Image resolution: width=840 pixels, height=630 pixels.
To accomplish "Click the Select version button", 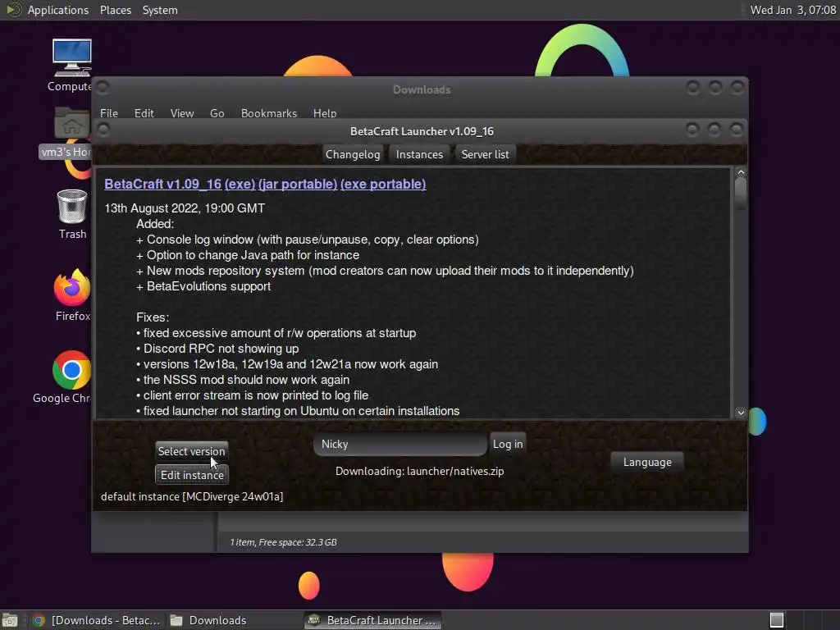I will click(191, 451).
